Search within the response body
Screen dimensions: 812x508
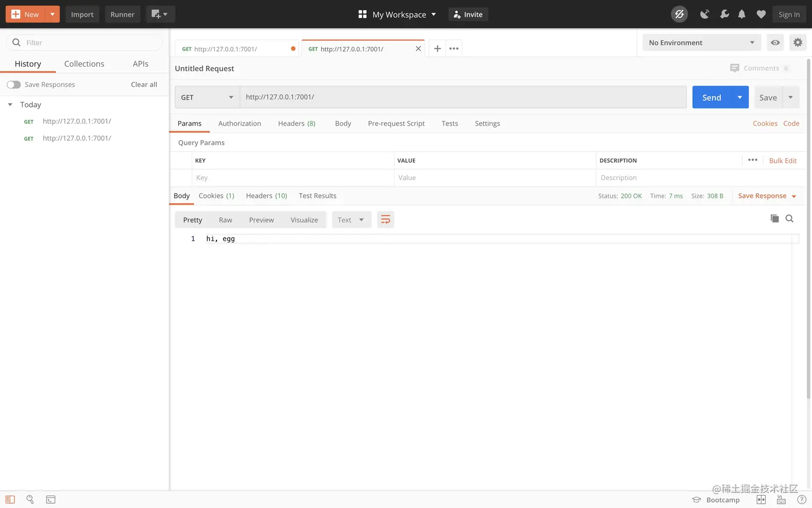(789, 218)
